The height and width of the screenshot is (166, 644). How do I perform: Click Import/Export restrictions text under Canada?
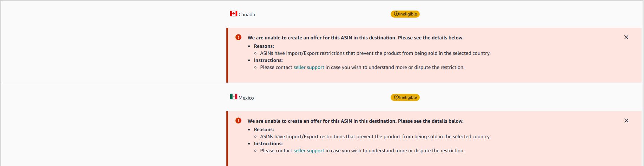[375, 53]
